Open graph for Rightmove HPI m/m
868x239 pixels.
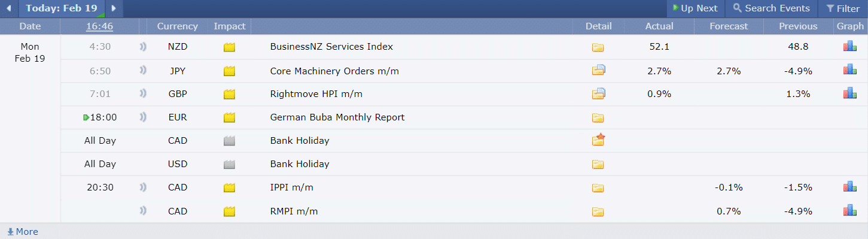click(850, 93)
